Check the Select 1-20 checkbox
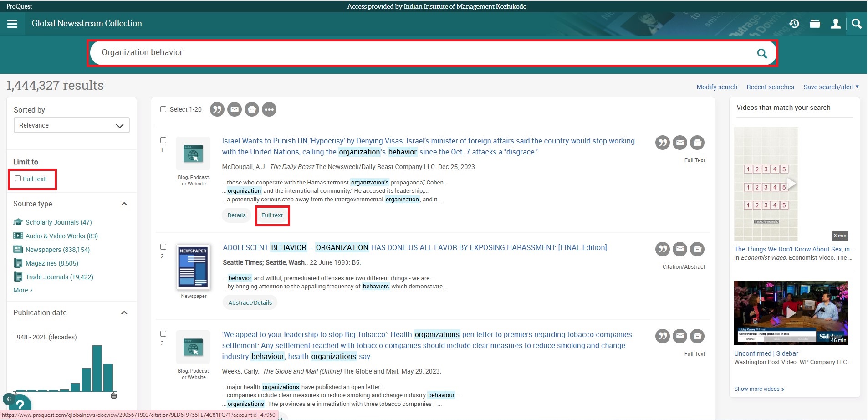Image resolution: width=868 pixels, height=420 pixels. tap(163, 109)
